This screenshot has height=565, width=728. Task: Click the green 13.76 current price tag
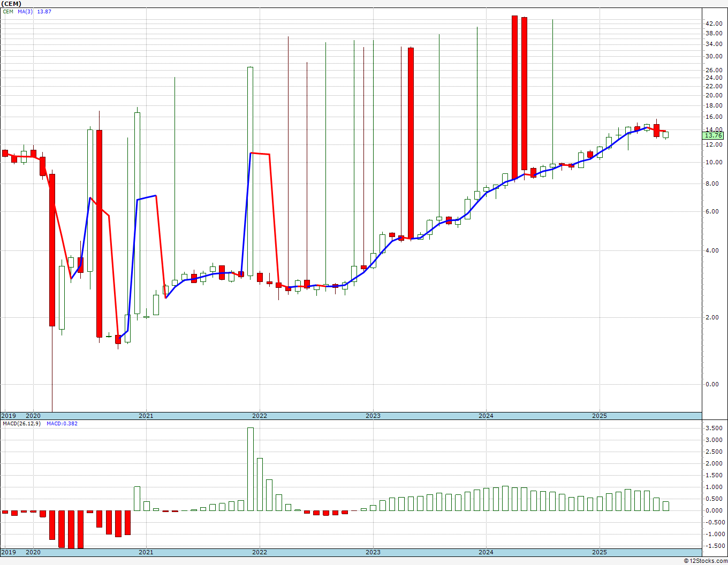pyautogui.click(x=714, y=136)
